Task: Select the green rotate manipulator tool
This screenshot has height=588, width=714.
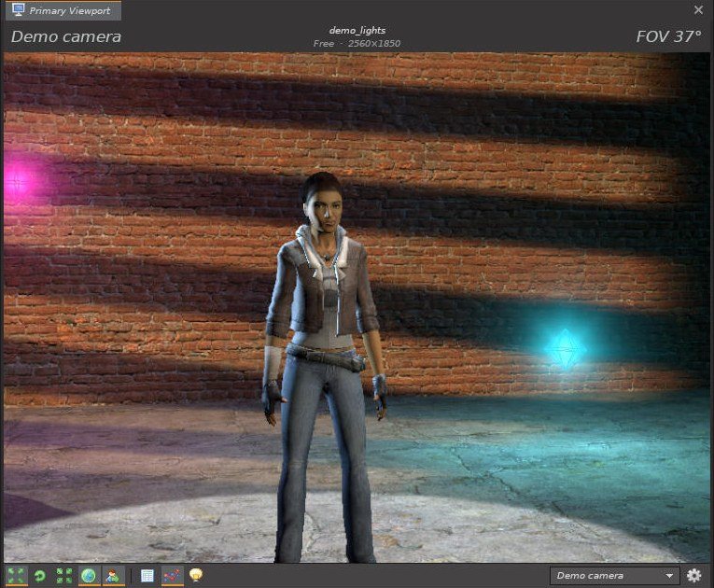Action: (x=40, y=576)
